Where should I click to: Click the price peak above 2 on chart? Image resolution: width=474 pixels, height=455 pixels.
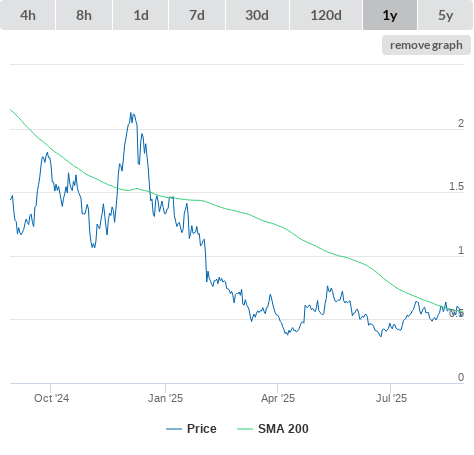coord(131,113)
